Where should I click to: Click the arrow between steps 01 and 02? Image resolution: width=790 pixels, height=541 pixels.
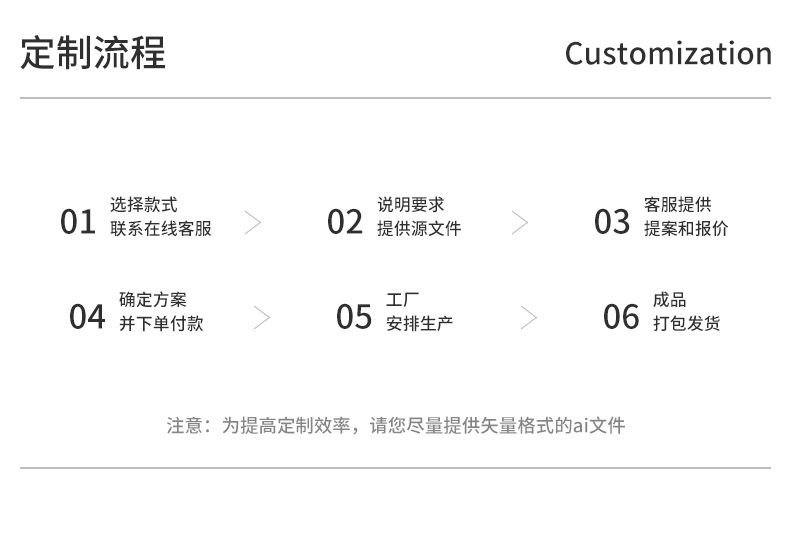[x=253, y=222]
